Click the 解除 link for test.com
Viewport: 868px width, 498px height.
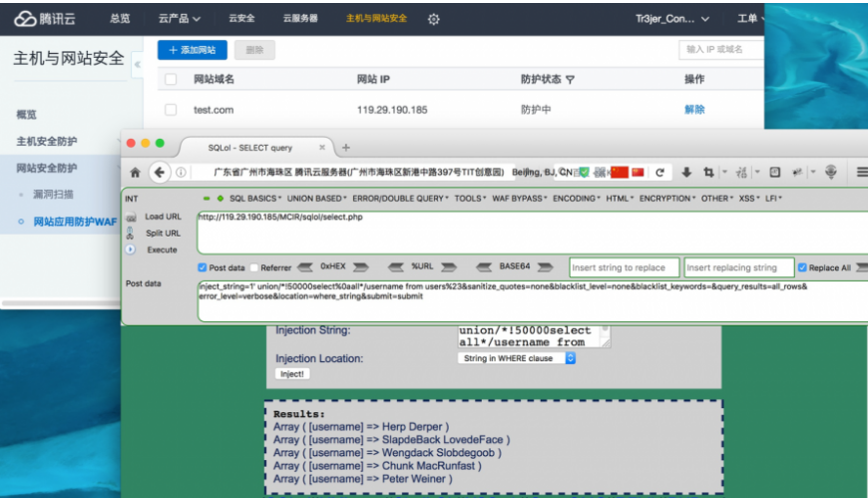[x=694, y=110]
